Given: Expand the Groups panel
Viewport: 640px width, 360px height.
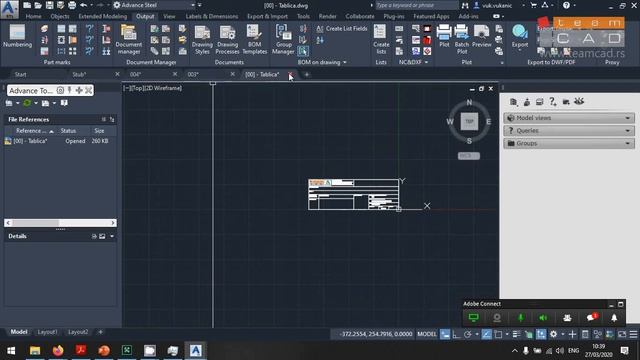Looking at the screenshot, I should pyautogui.click(x=569, y=143).
